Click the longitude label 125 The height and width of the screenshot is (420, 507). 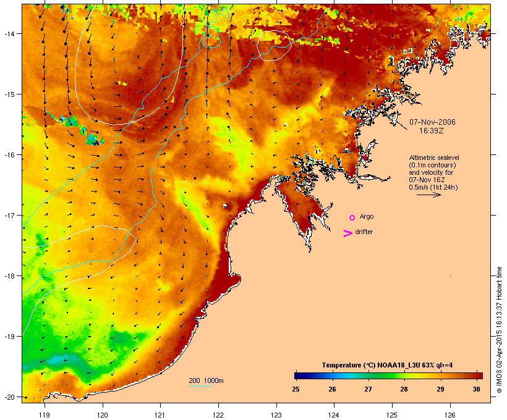tap(392, 415)
